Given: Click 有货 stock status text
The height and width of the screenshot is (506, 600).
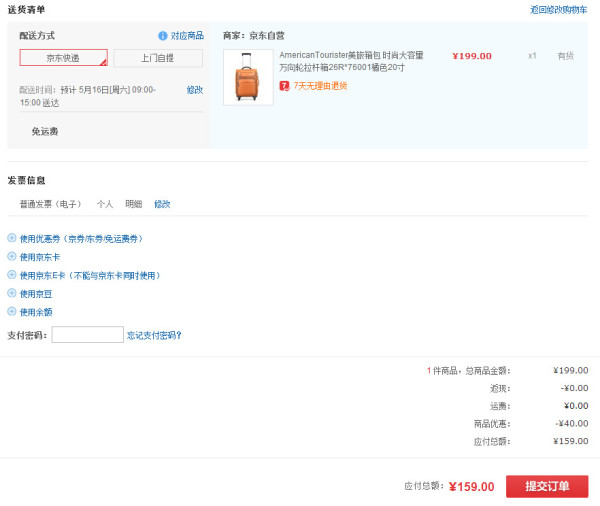Looking at the screenshot, I should click(566, 56).
